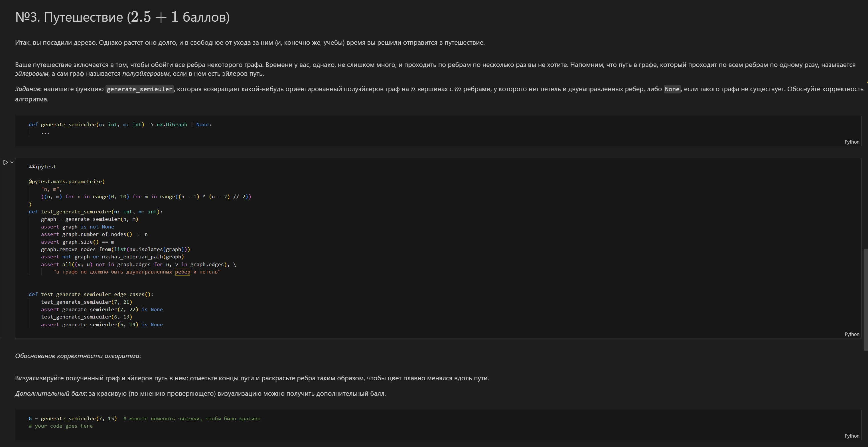
Task: Click the ellipsis placeholder in generate_semieuler body
Action: (x=46, y=132)
